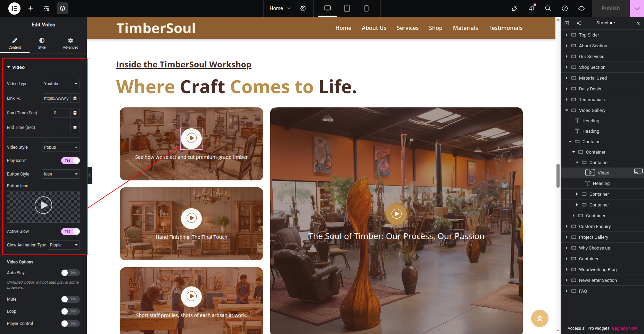Switch to the Style tab
The height and width of the screenshot is (334, 644).
coord(42,43)
